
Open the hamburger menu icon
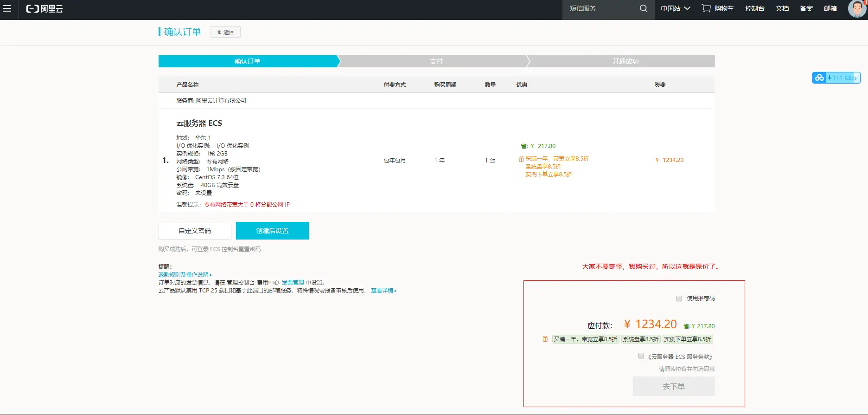[7, 8]
